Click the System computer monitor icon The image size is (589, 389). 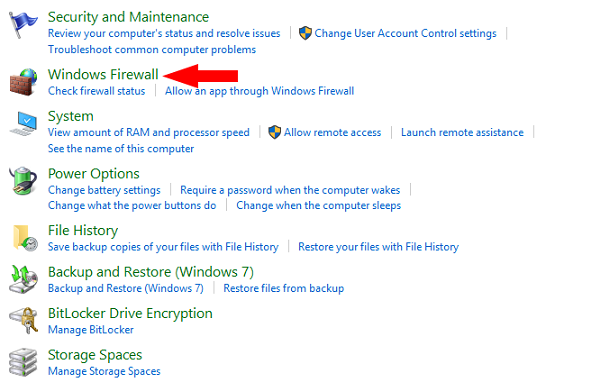pos(23,124)
